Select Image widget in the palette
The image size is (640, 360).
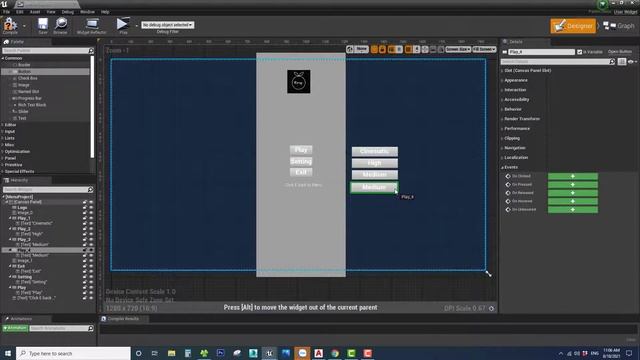tap(23, 85)
